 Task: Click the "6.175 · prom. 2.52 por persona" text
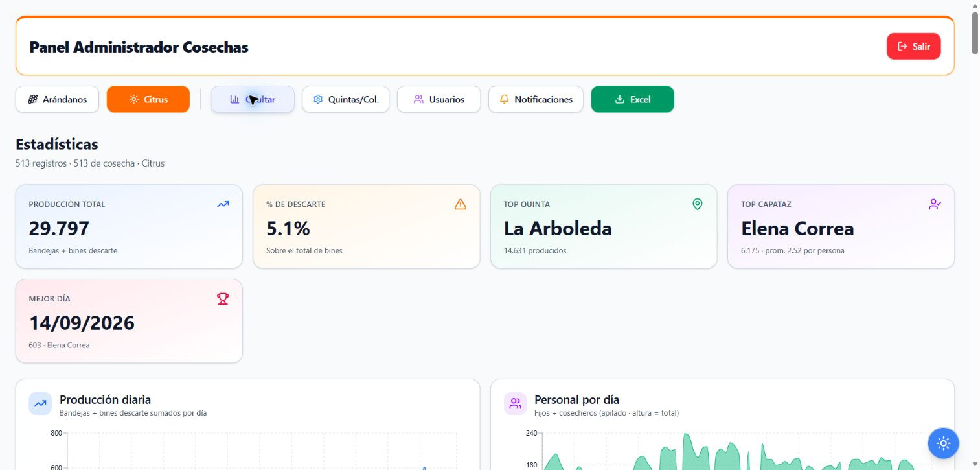[793, 250]
